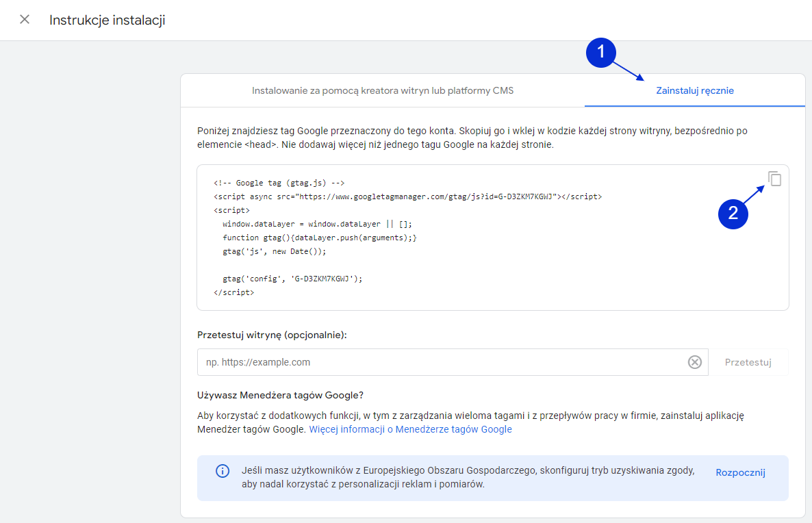
Task: Open the kreatora witryn lub platformy CMS tab
Action: click(383, 90)
